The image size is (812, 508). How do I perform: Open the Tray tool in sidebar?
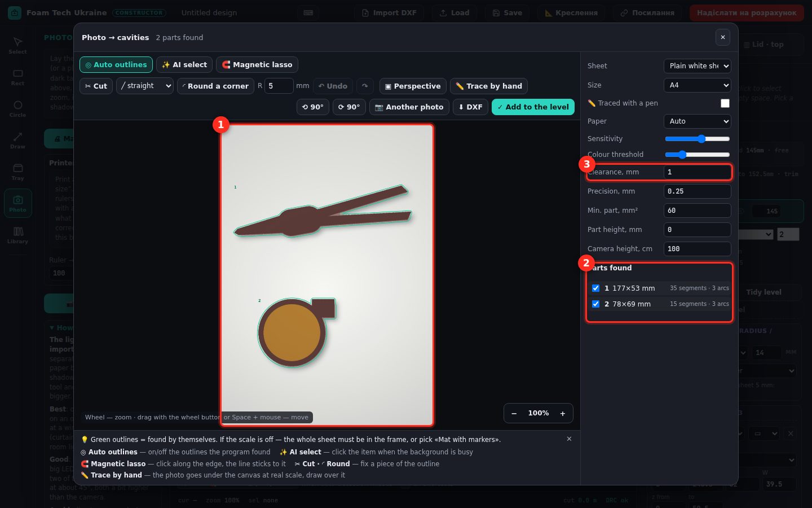coord(17,172)
